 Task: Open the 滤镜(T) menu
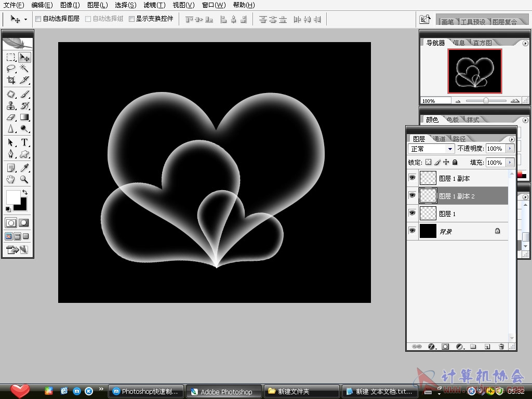154,5
